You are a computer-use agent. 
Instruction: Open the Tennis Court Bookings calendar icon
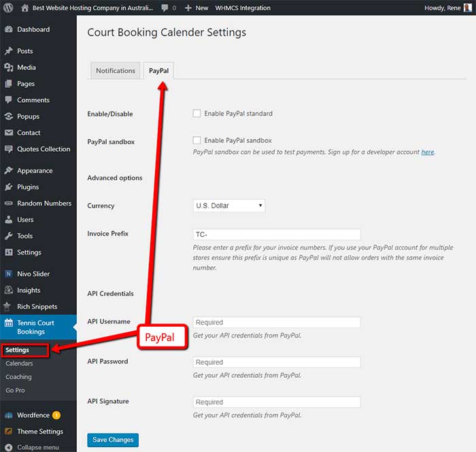tap(9, 323)
